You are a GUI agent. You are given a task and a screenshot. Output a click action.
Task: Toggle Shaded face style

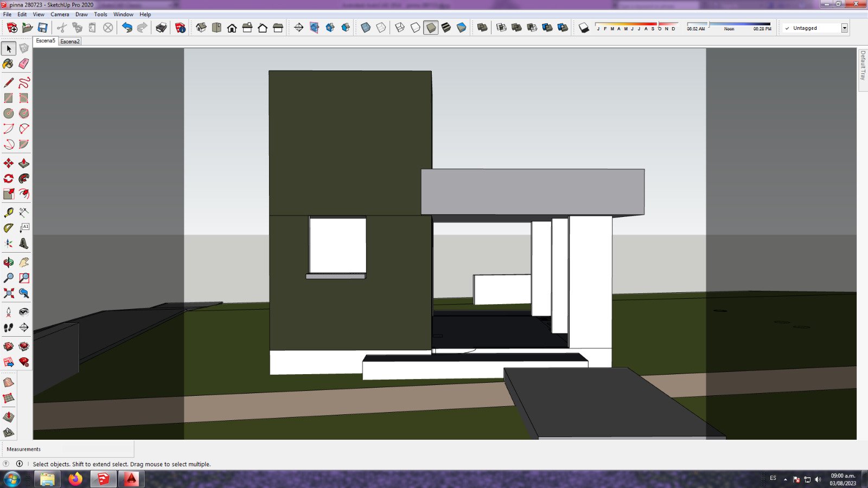coord(431,28)
